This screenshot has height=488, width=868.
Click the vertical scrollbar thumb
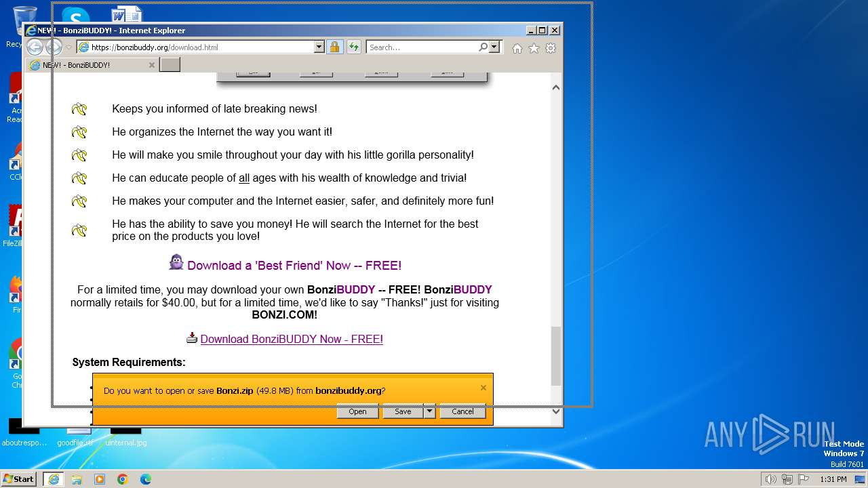click(556, 356)
